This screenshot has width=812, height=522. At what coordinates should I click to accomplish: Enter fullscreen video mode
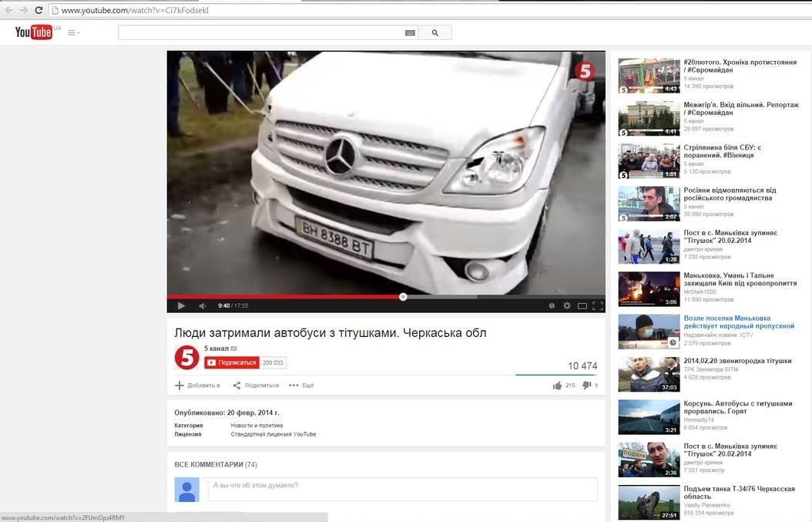(597, 305)
